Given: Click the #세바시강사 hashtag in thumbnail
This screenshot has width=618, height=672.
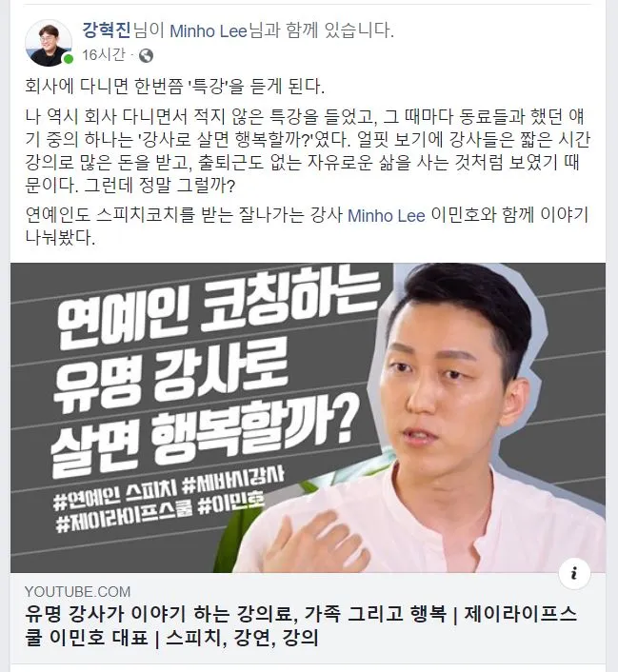Looking at the screenshot, I should tap(233, 481).
